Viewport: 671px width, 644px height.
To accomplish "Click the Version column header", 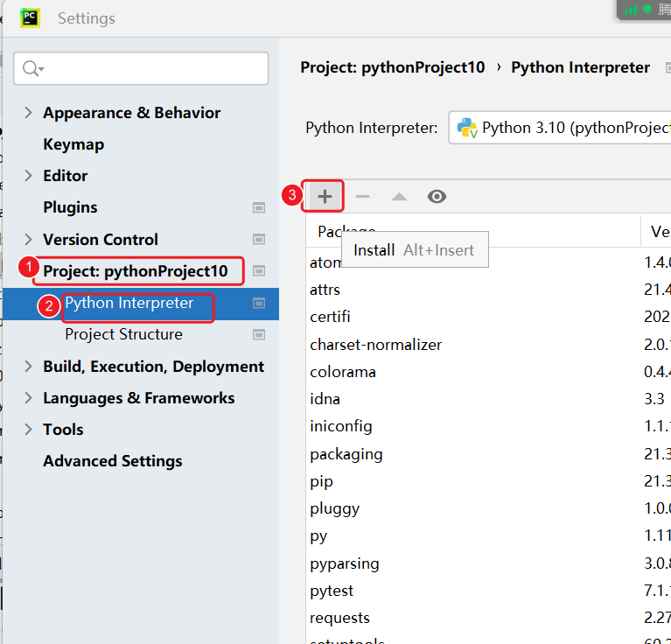I will (656, 232).
